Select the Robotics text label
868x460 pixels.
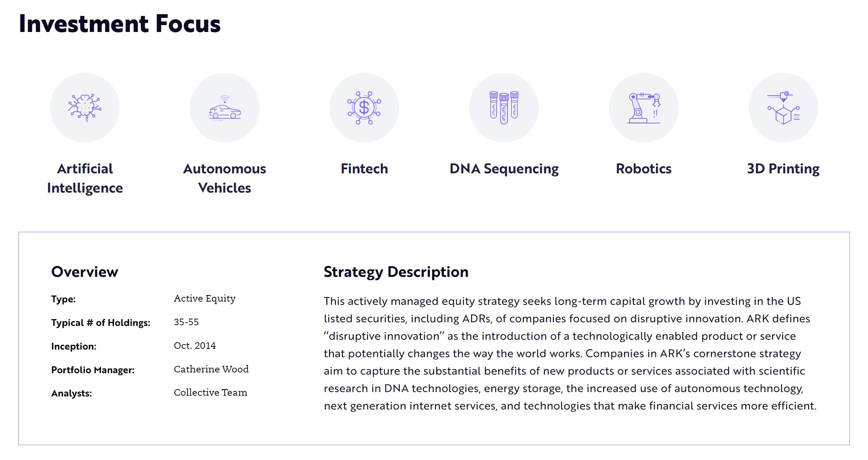644,169
